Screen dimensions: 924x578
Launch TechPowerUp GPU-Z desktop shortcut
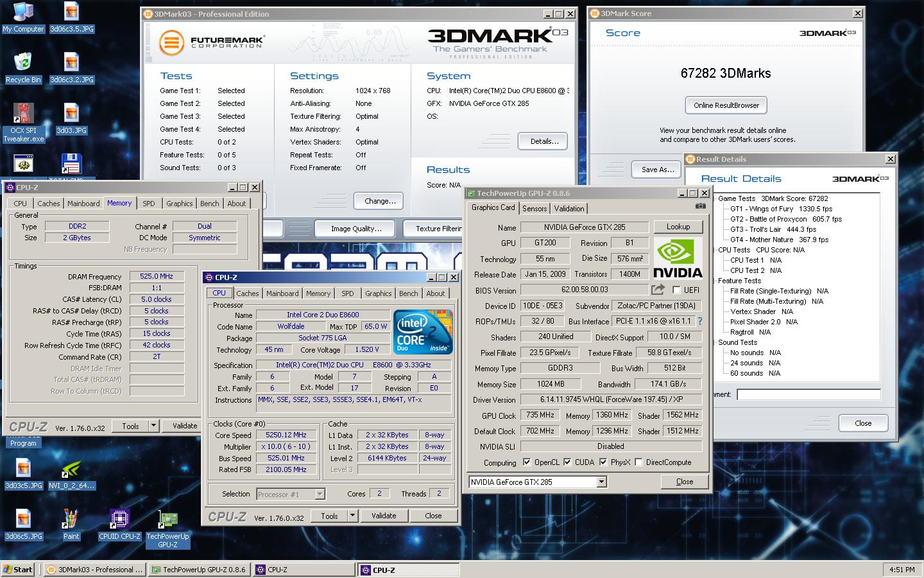click(x=167, y=529)
